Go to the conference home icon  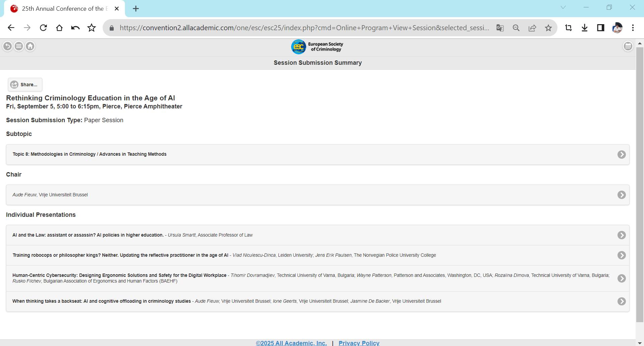pyautogui.click(x=30, y=46)
